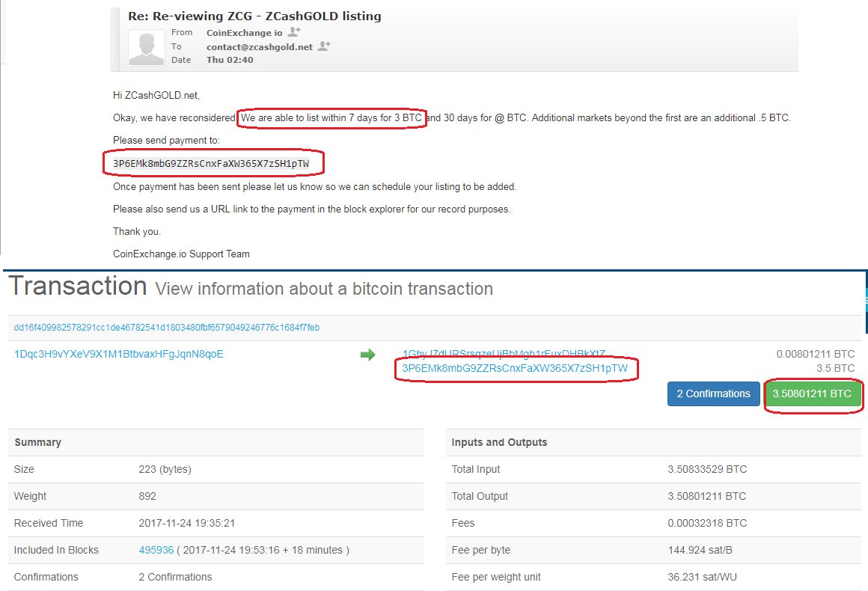868x591 pixels.
Task: Click the green transaction arrow icon
Action: [367, 355]
